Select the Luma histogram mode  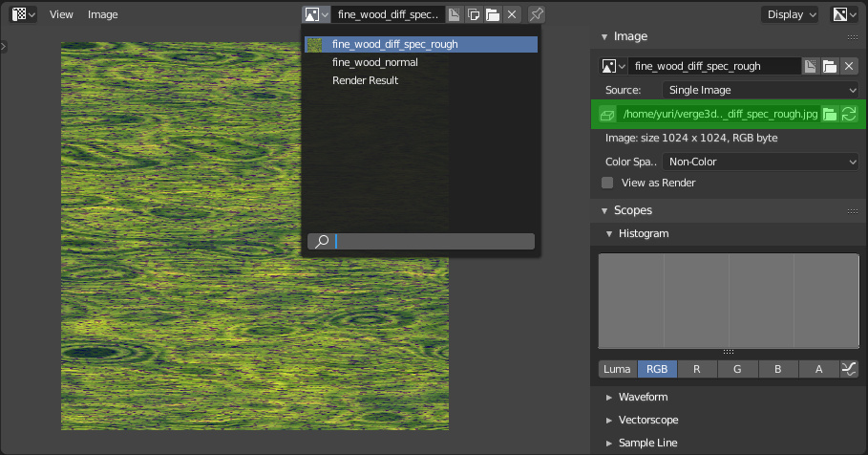tap(618, 369)
